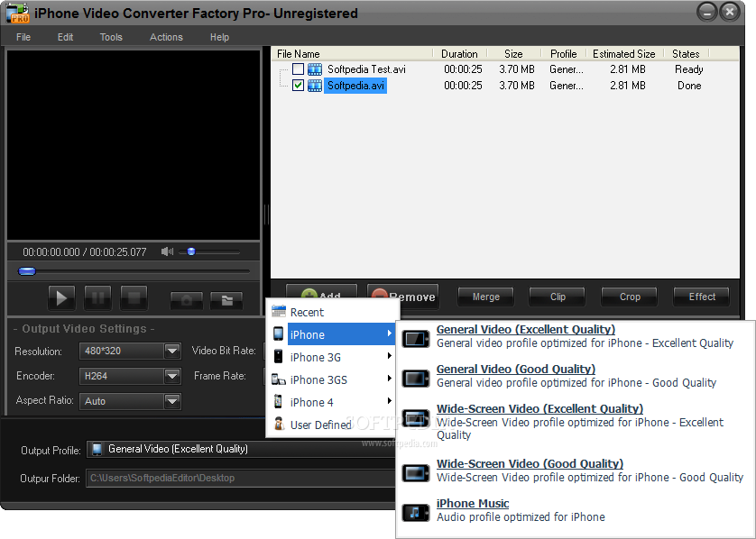Image resolution: width=756 pixels, height=539 pixels.
Task: Click the Output Profile phone icon
Action: pyautogui.click(x=97, y=449)
